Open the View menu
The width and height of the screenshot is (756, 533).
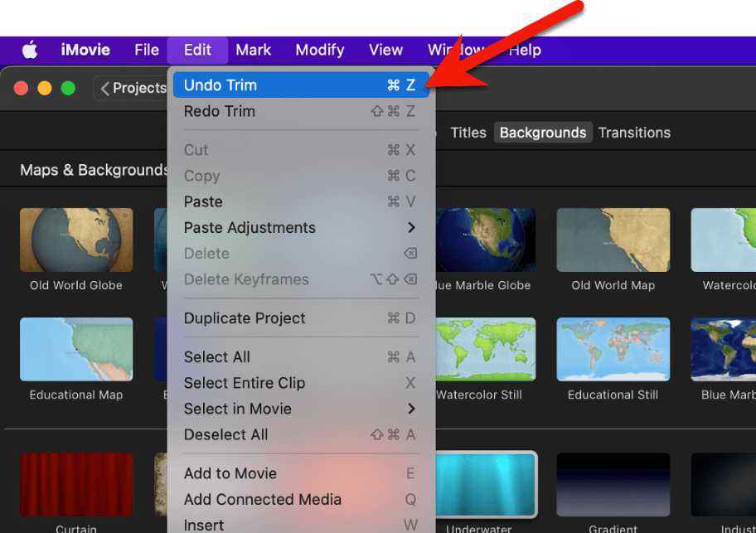(x=385, y=50)
